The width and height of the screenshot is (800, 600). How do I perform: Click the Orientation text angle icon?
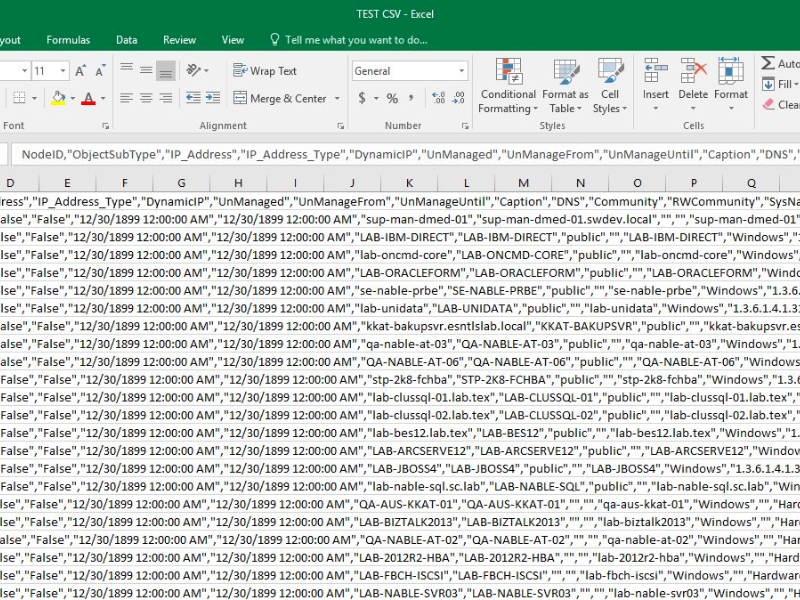tap(194, 70)
